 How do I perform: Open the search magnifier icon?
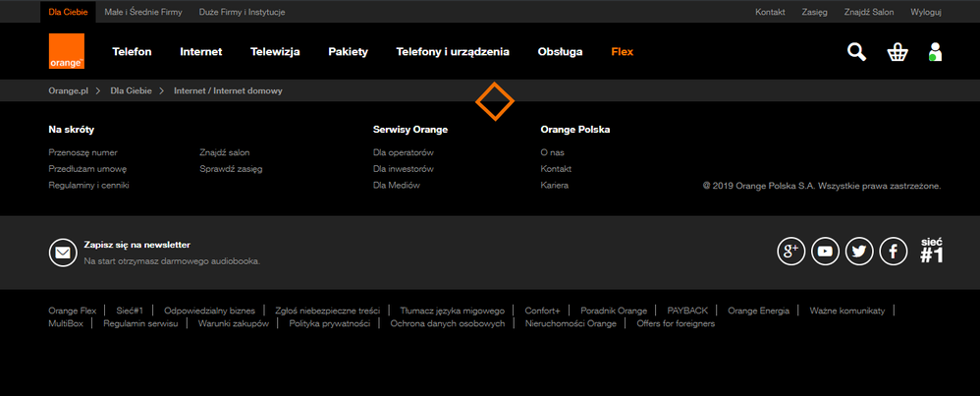856,52
